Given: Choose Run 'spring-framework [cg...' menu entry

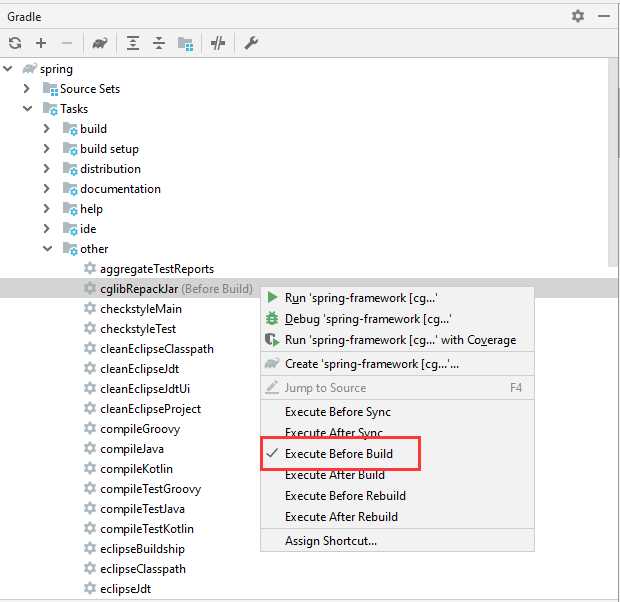Looking at the screenshot, I should pyautogui.click(x=397, y=298).
